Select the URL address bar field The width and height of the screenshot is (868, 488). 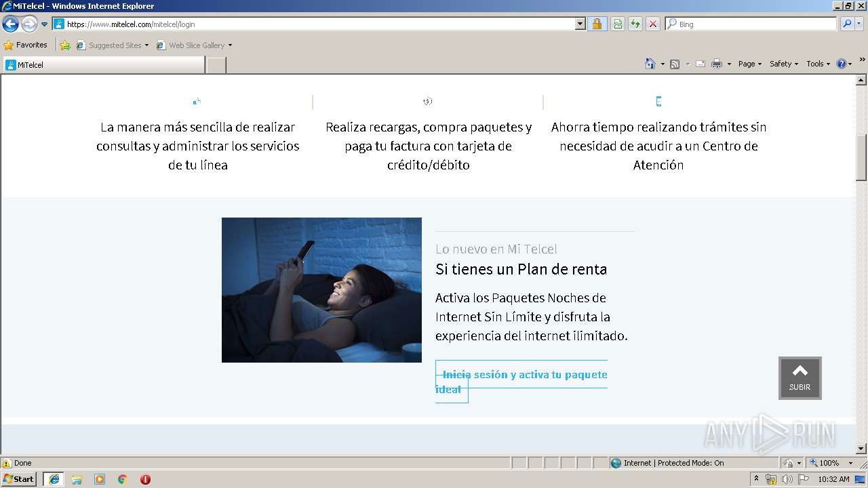pos(314,24)
